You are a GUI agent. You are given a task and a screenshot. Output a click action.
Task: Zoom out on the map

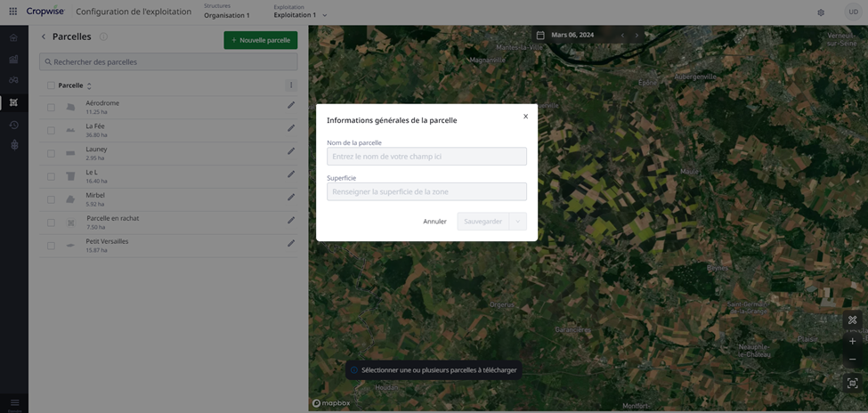point(852,360)
